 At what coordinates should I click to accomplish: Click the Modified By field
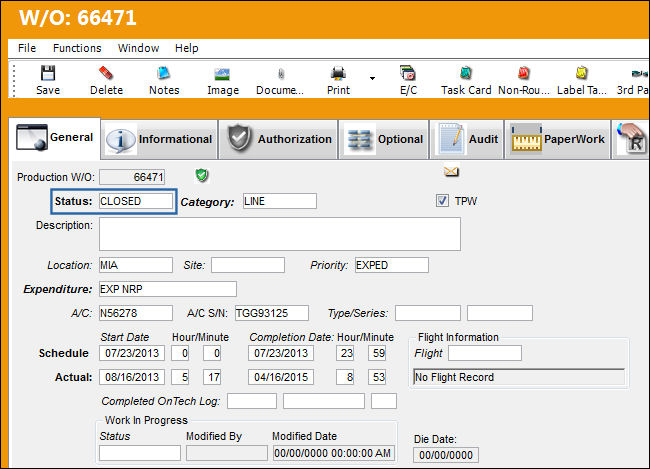(x=227, y=453)
